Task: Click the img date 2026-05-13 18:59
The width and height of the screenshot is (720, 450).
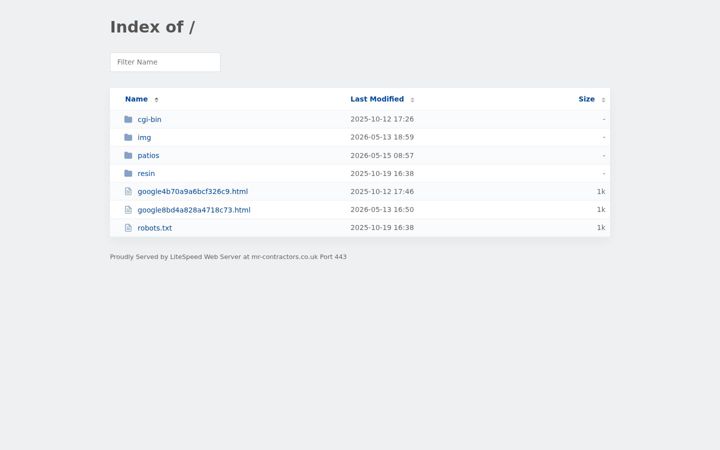Action: (x=382, y=137)
